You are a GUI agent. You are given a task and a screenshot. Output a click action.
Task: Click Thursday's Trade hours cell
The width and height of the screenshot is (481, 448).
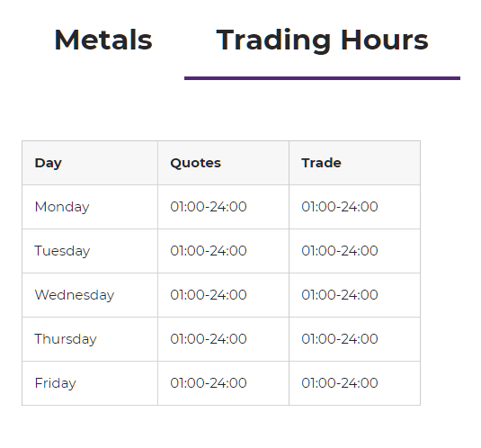354,339
